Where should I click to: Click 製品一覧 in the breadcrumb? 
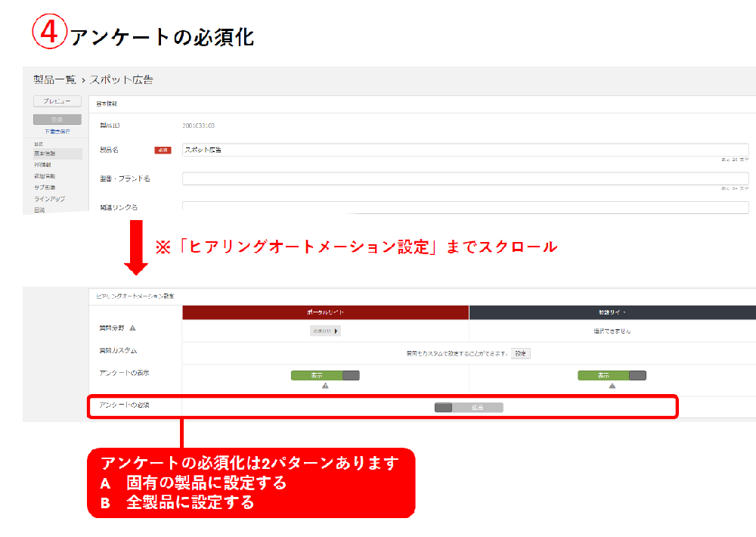click(54, 79)
